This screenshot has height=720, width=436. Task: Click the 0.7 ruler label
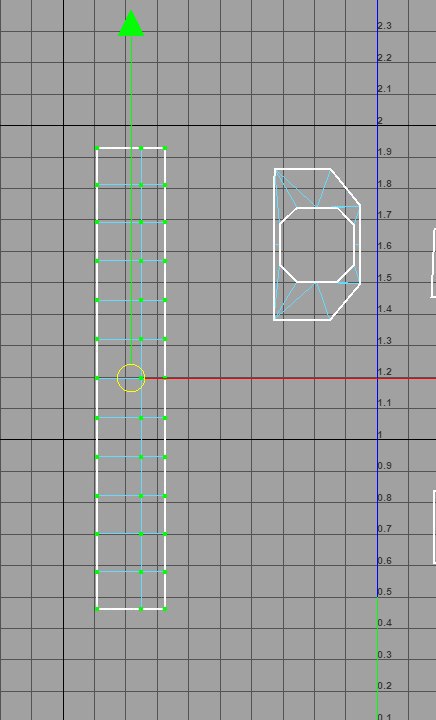click(x=385, y=529)
